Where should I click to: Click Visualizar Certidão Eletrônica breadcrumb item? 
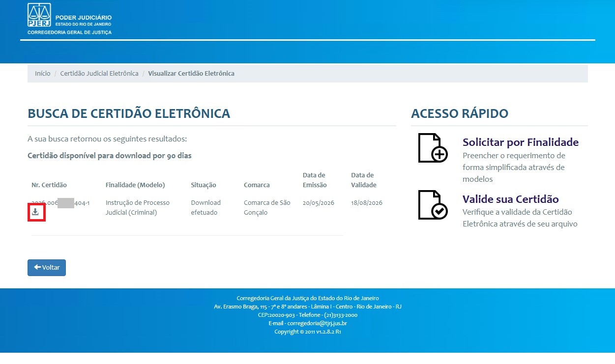(x=191, y=74)
